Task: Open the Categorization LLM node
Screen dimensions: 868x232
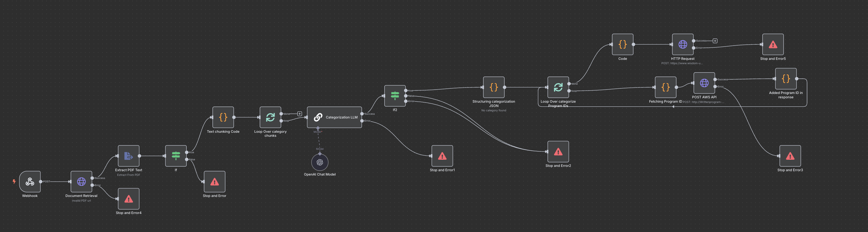Action: pos(335,117)
